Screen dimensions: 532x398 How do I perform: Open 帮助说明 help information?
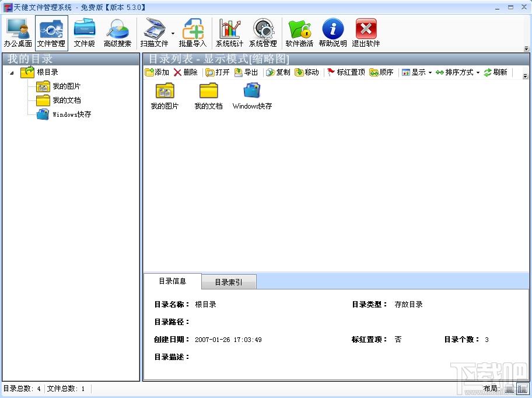tap(332, 33)
